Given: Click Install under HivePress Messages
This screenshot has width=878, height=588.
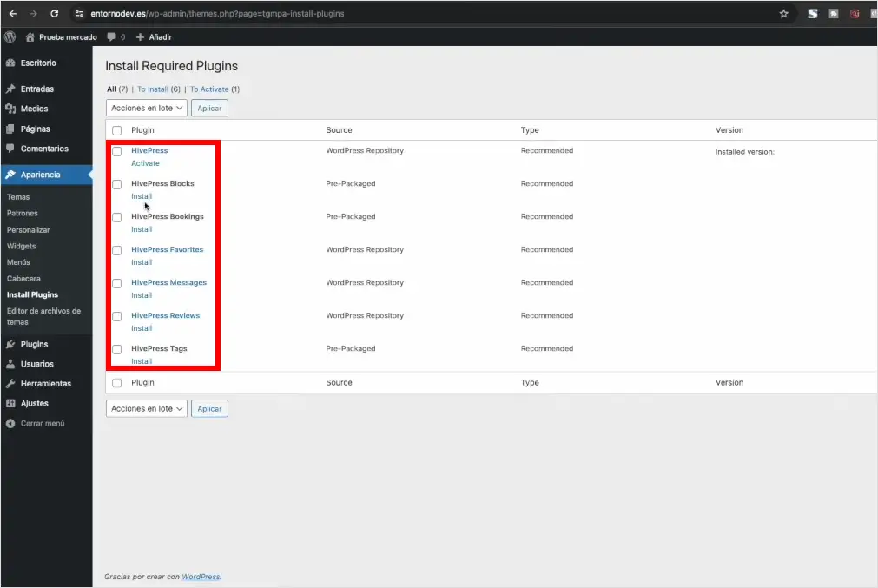Looking at the screenshot, I should [141, 295].
